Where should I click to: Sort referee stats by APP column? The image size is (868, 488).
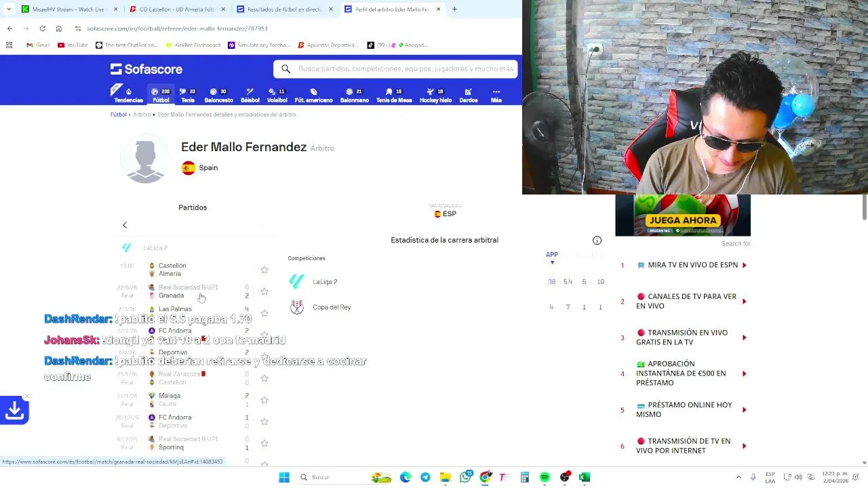click(x=552, y=255)
